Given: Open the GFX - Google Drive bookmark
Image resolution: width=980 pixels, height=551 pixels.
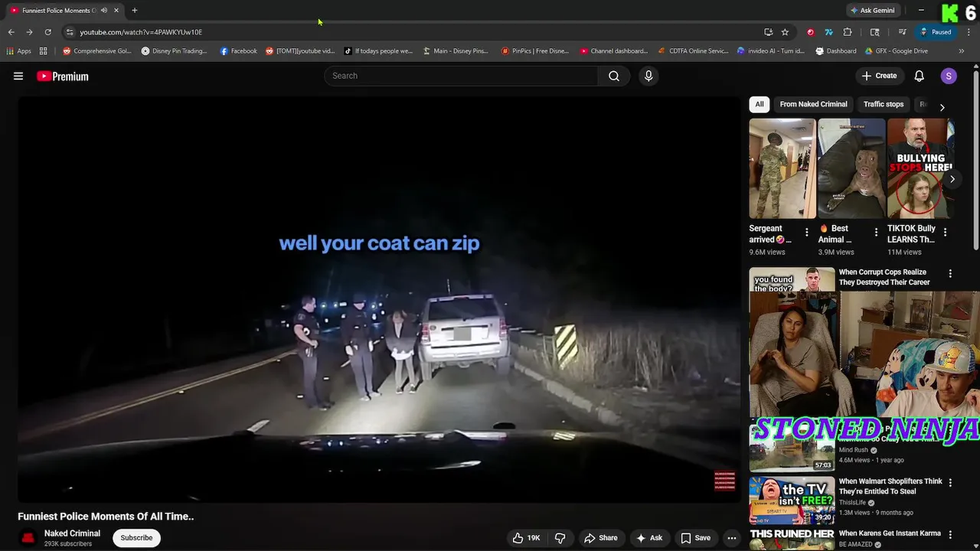Looking at the screenshot, I should pos(896,51).
